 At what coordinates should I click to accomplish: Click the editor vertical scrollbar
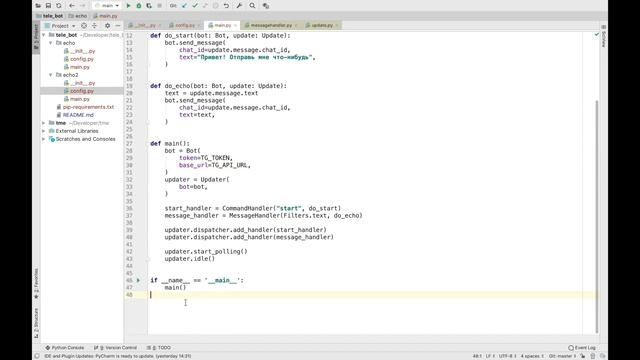click(x=596, y=216)
